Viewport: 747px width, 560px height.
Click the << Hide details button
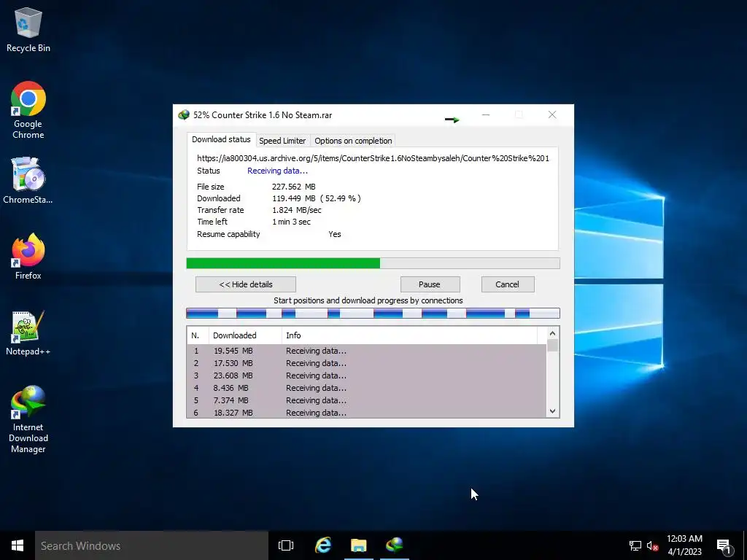pos(246,284)
